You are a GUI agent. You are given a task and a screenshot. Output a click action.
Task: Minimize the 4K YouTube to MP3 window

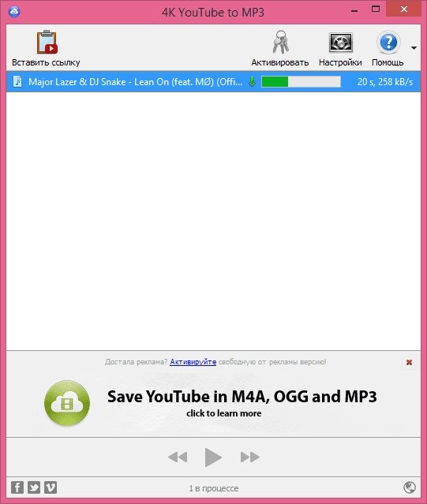[x=354, y=10]
